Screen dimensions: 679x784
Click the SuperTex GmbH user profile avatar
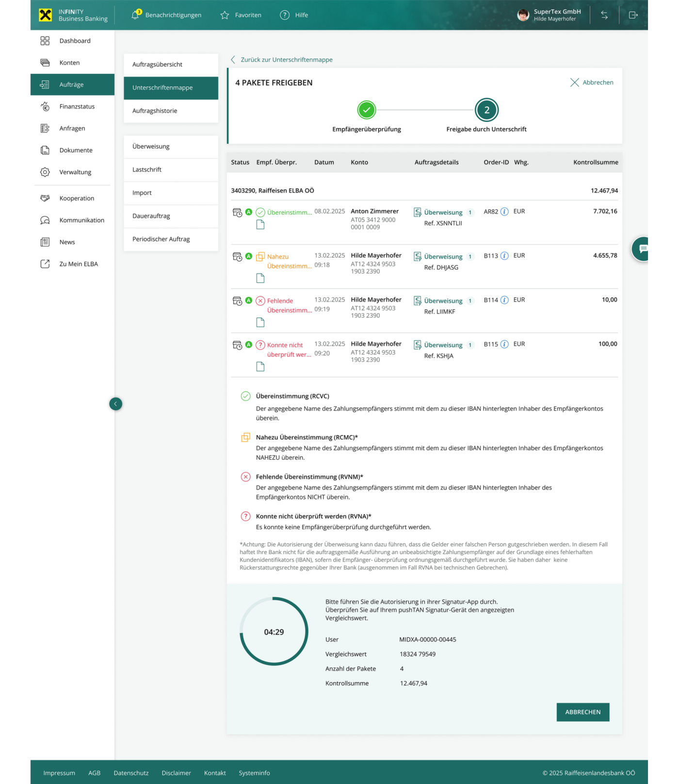(x=523, y=15)
